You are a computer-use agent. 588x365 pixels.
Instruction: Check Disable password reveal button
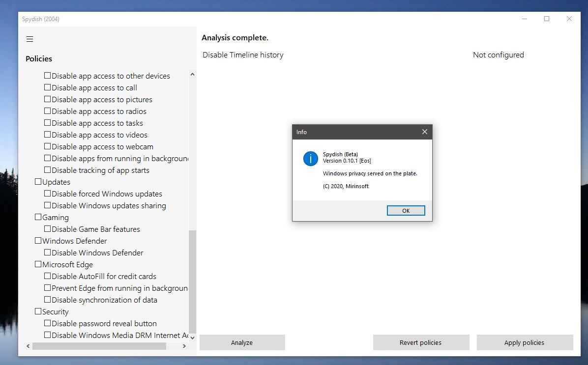coord(47,323)
